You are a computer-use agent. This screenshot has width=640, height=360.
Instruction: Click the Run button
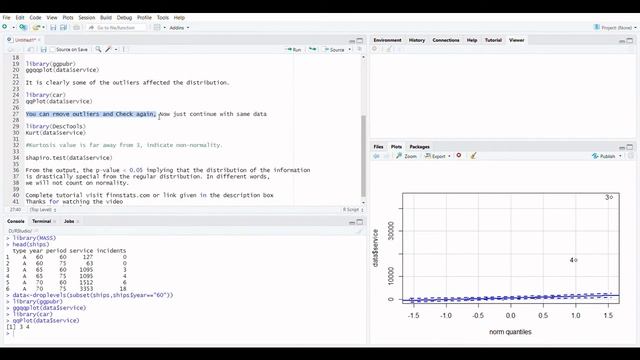(293, 49)
